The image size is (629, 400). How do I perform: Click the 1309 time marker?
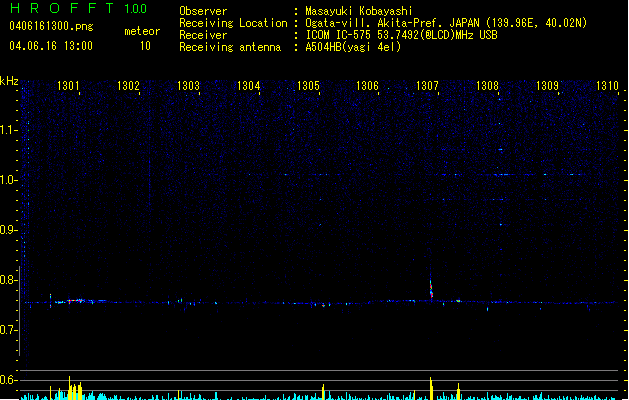(547, 86)
